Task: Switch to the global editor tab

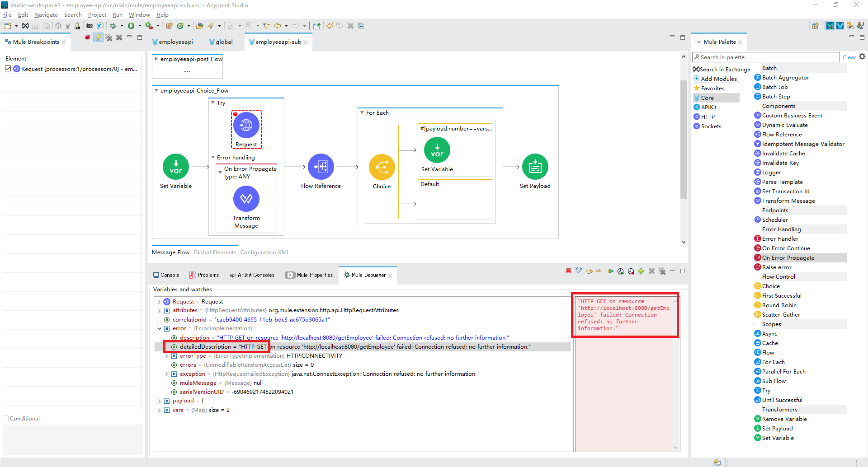Action: point(221,42)
